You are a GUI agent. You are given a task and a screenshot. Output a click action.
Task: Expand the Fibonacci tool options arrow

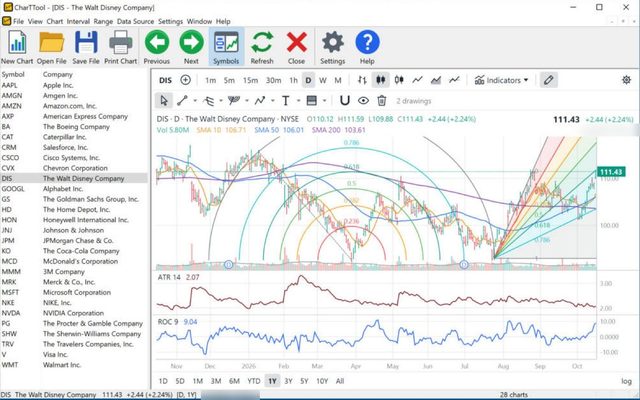[x=221, y=101]
